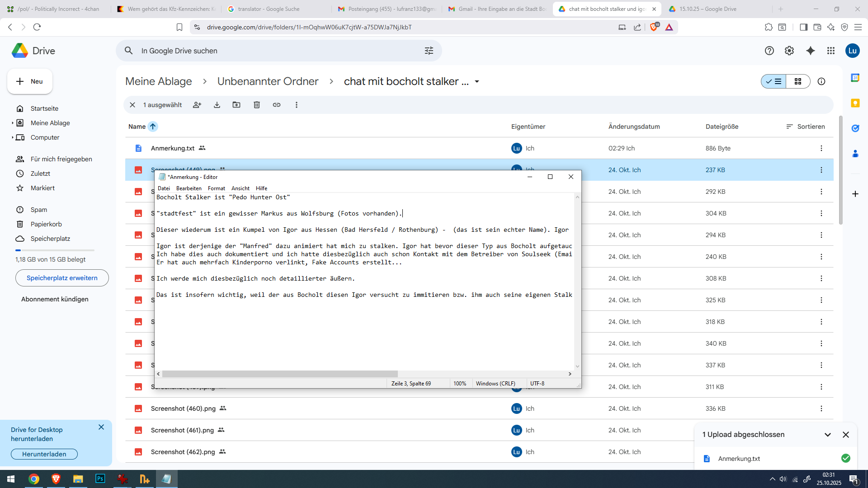Open the Format menu in Editor
Screen dimensions: 868x488
216,188
